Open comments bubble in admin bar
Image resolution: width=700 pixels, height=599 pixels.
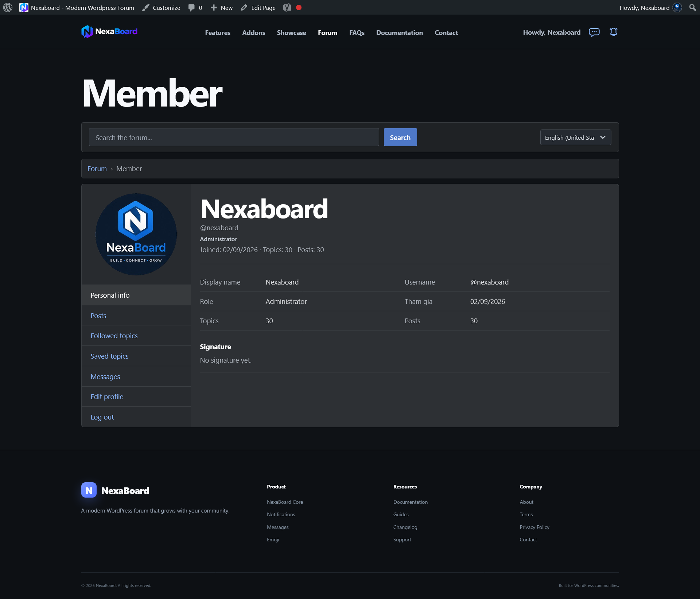(195, 7)
